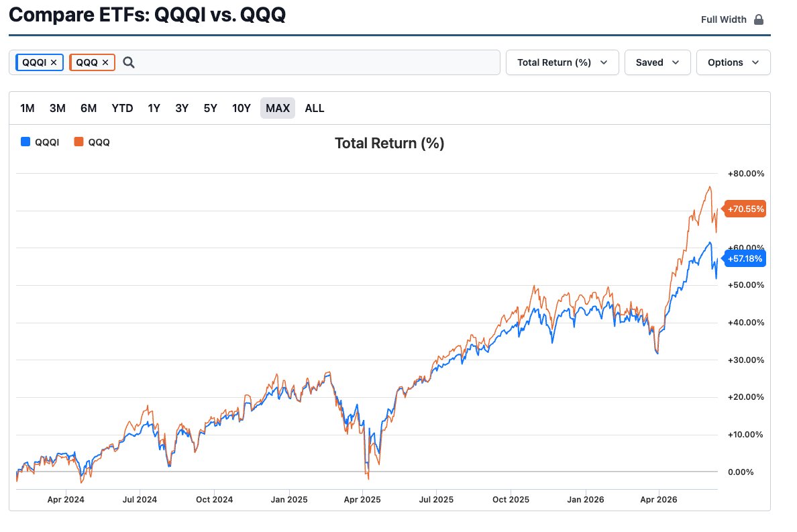The height and width of the screenshot is (532, 797).
Task: Click the +80.00% axis label
Action: (745, 173)
